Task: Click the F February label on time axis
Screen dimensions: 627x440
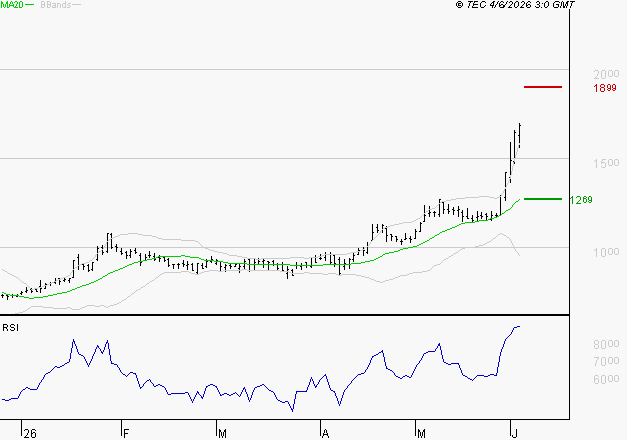Action: pos(126,434)
